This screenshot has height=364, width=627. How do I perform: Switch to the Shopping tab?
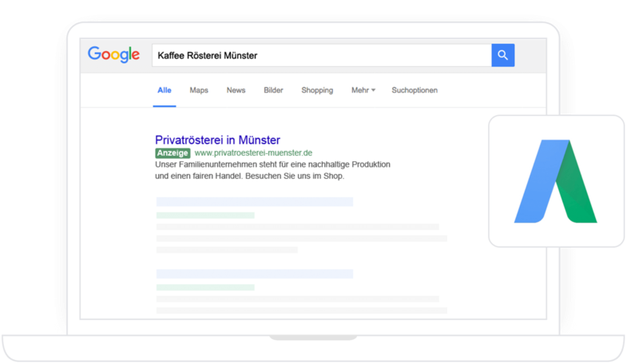317,90
